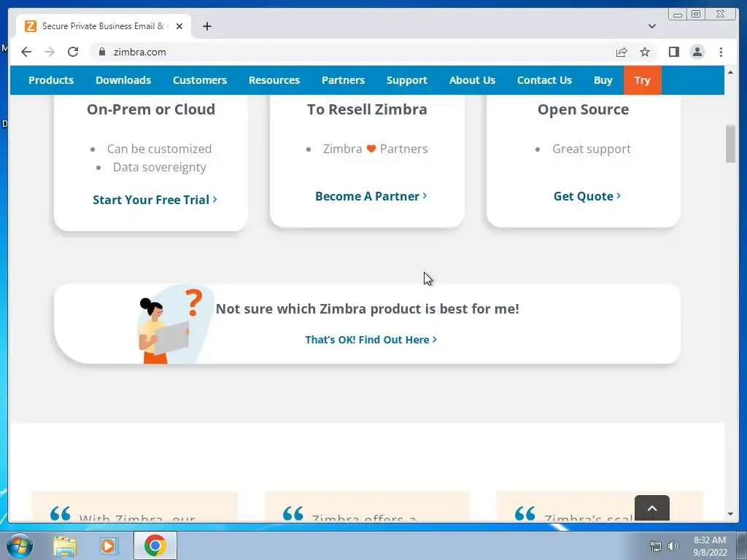The height and width of the screenshot is (560, 747).
Task: Open the Support menu
Action: click(407, 80)
